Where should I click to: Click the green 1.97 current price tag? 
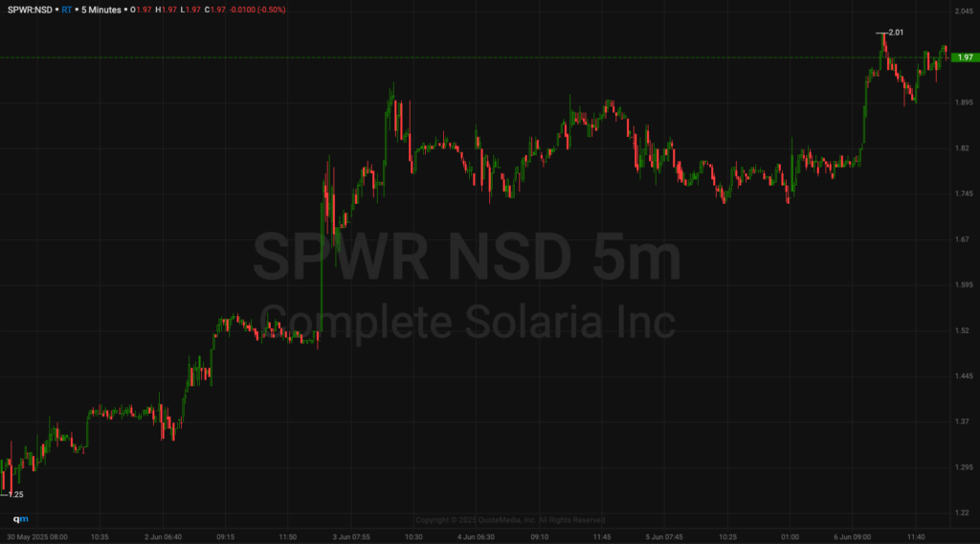pos(965,57)
